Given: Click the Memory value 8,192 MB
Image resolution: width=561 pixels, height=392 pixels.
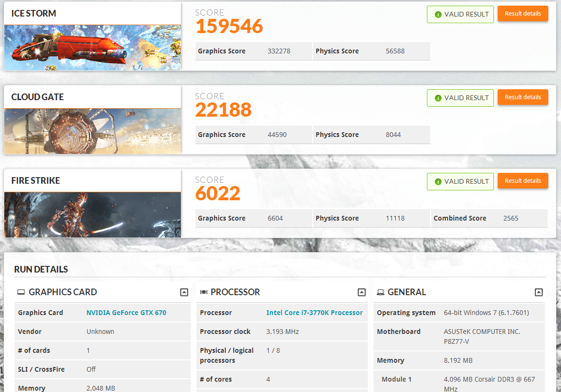Looking at the screenshot, I should (x=458, y=360).
